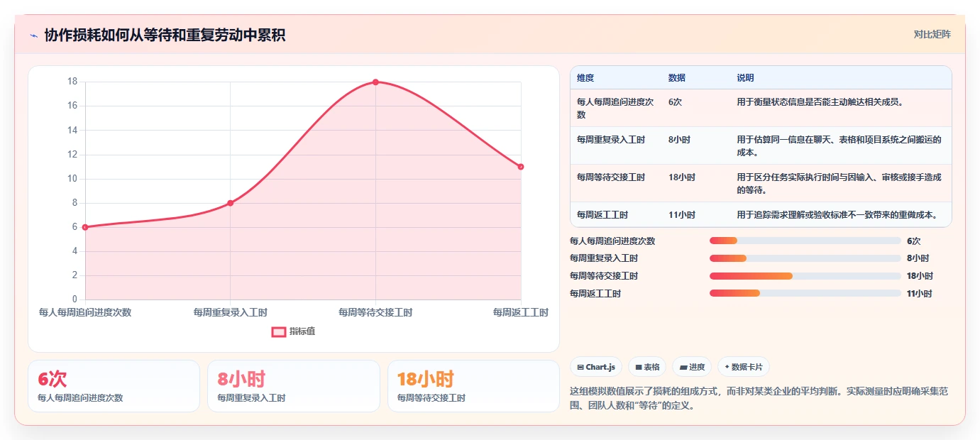The height and width of the screenshot is (440, 980).
Task: Select the 数据卡片 chip
Action: coord(744,367)
